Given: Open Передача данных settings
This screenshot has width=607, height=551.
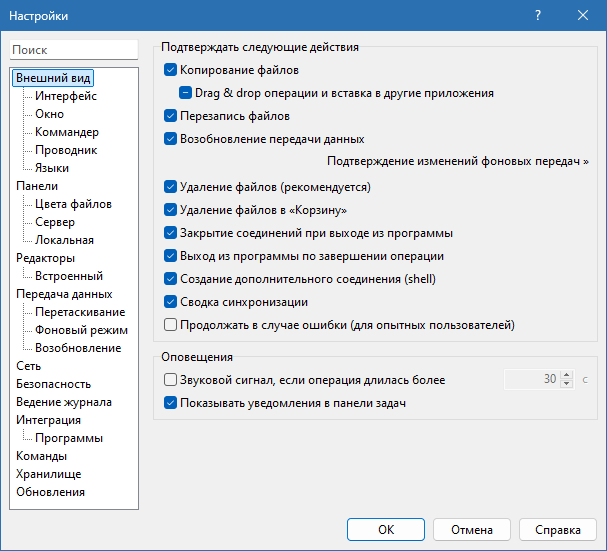Looking at the screenshot, I should (64, 294).
